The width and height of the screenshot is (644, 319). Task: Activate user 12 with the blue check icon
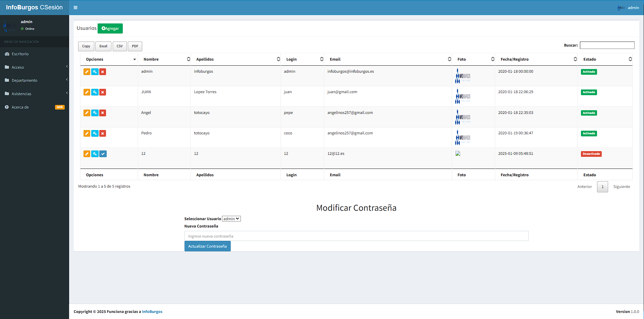pyautogui.click(x=103, y=154)
